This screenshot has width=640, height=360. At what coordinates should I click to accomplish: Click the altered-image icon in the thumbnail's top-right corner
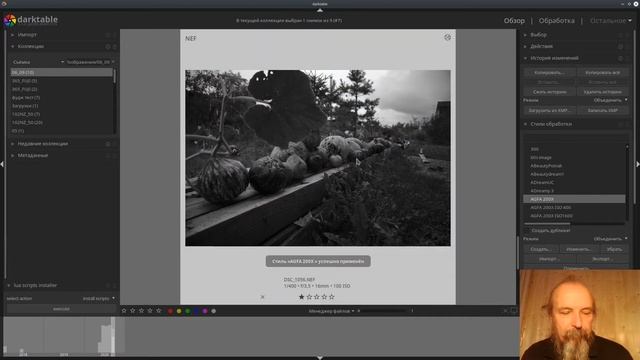coord(447,38)
